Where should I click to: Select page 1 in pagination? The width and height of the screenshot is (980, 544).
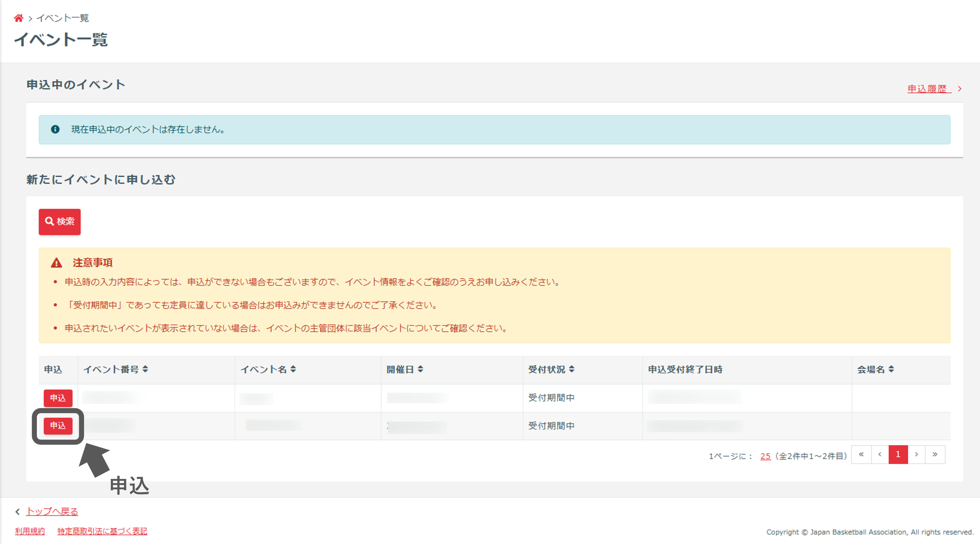[x=898, y=454]
